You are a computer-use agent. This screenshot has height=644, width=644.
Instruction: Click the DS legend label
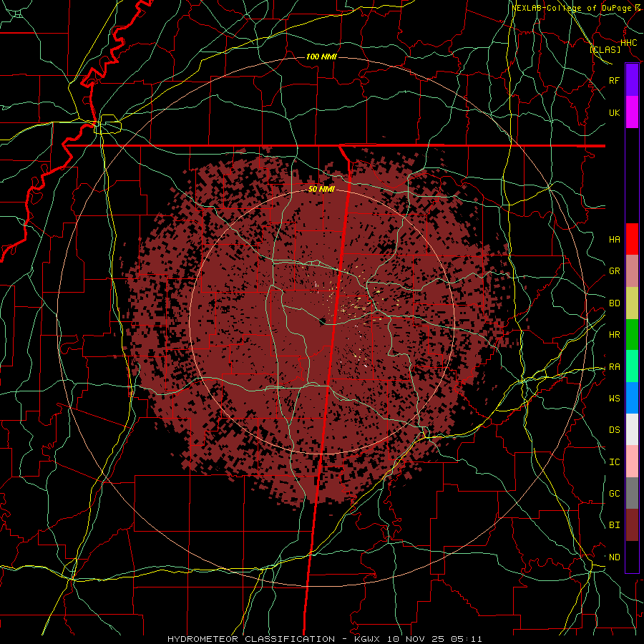[x=615, y=430]
